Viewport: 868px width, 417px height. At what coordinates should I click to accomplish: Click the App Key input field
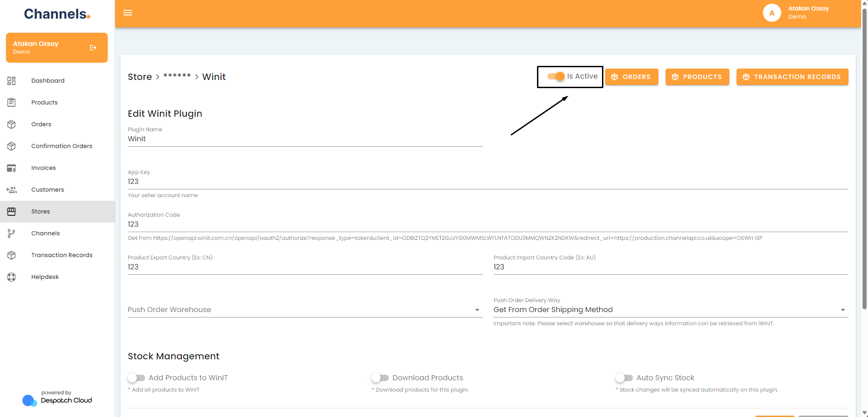coord(488,182)
